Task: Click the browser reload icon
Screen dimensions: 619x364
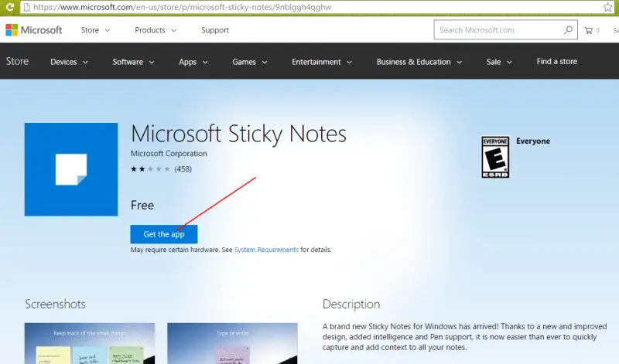Action: tap(9, 7)
